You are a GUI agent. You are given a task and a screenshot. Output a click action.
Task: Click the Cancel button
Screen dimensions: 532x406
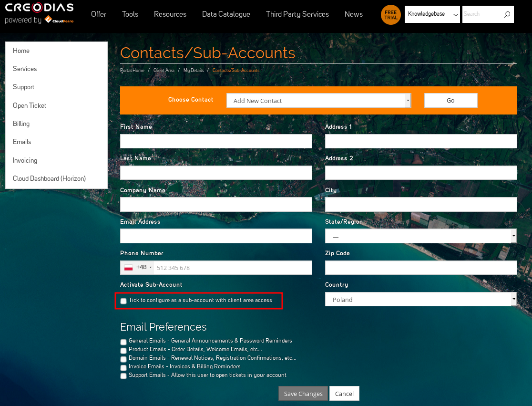point(344,394)
